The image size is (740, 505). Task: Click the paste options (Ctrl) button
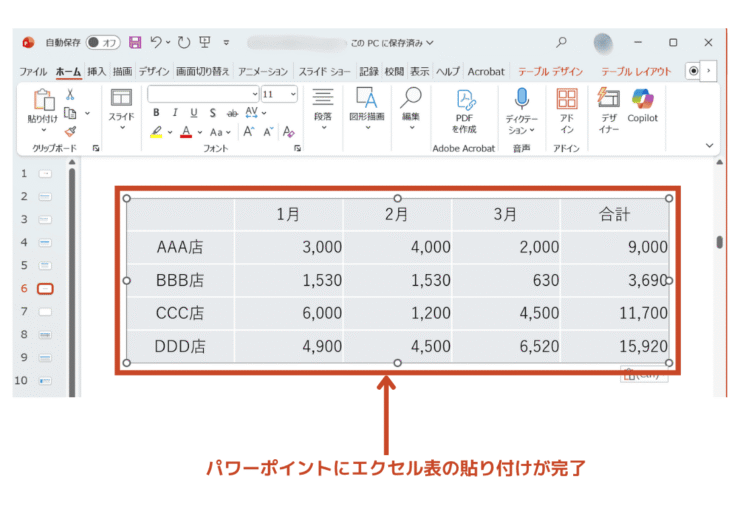644,376
